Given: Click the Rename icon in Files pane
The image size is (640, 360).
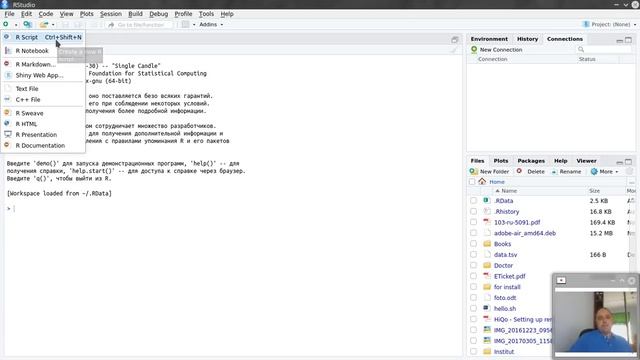Looking at the screenshot, I should (x=554, y=172).
